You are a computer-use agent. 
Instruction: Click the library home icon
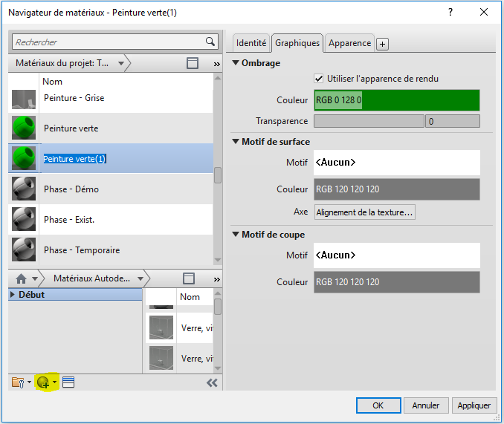pos(22,278)
